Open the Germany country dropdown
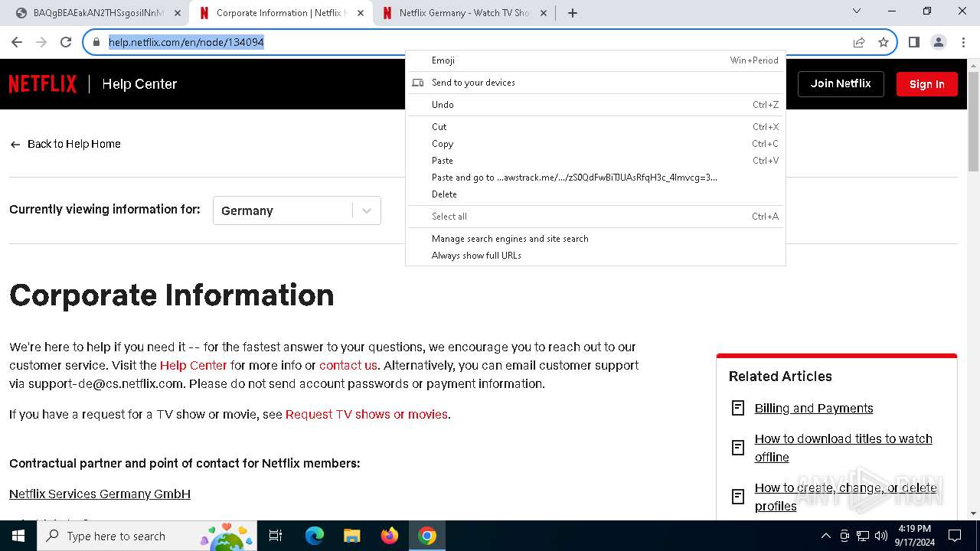This screenshot has height=551, width=980. coord(296,210)
